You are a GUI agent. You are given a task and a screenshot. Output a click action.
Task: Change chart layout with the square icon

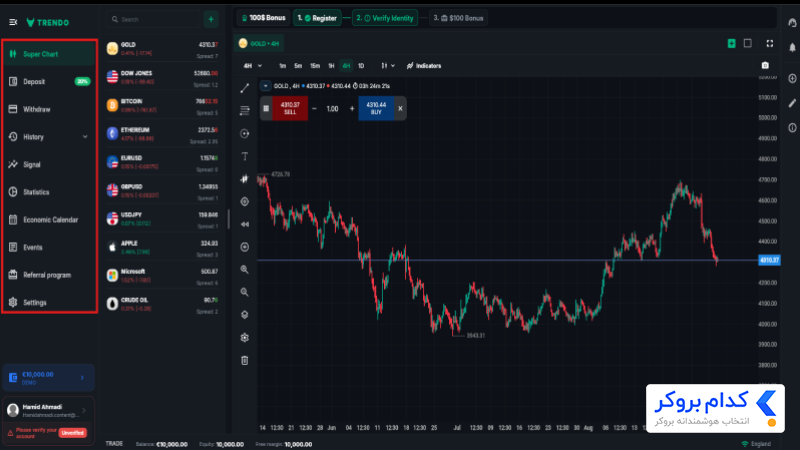747,43
